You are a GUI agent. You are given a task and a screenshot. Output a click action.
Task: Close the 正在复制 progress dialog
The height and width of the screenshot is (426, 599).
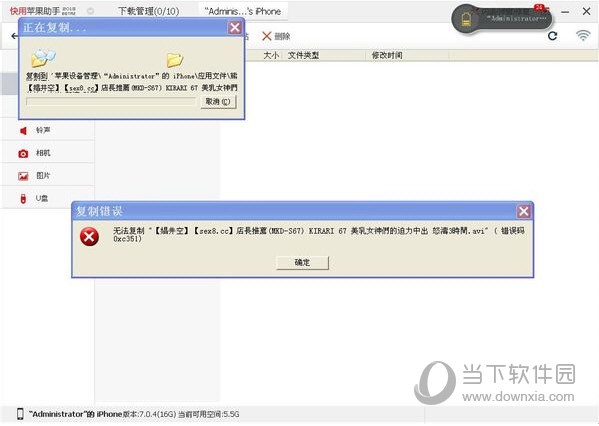point(235,27)
